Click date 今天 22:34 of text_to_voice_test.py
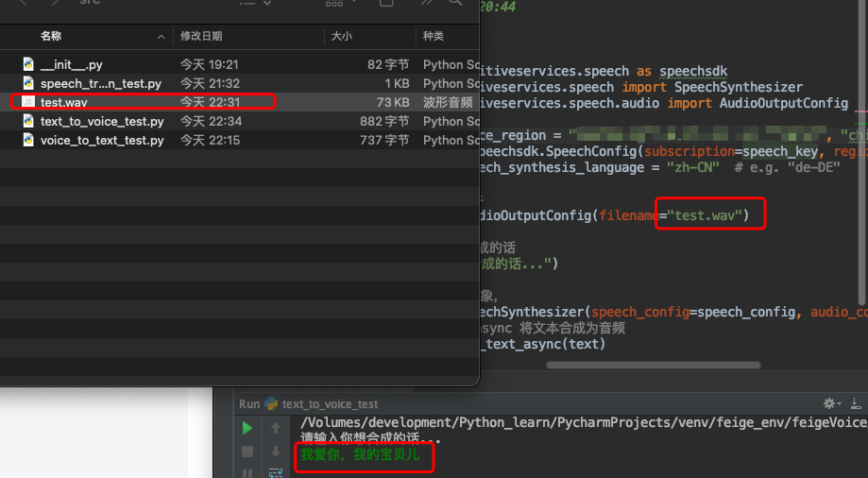The width and height of the screenshot is (868, 478). click(211, 121)
